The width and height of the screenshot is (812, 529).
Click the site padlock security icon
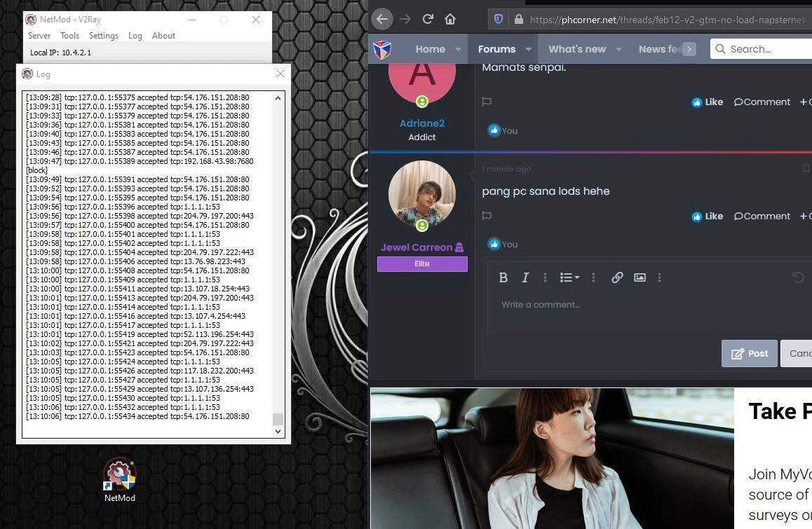pos(518,20)
